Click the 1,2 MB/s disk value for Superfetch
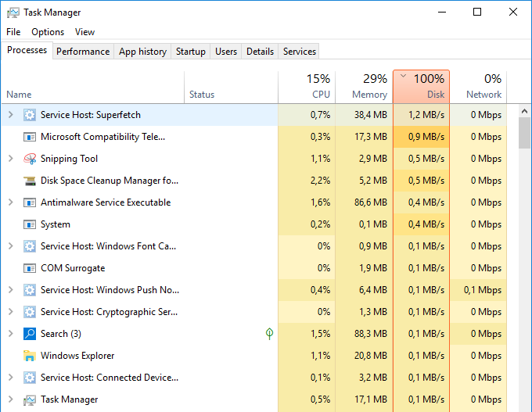532x412 pixels. 426,115
